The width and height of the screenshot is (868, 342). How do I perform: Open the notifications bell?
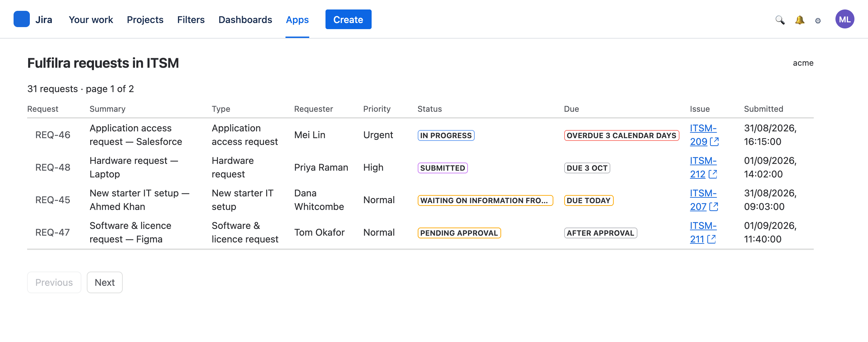(x=800, y=20)
